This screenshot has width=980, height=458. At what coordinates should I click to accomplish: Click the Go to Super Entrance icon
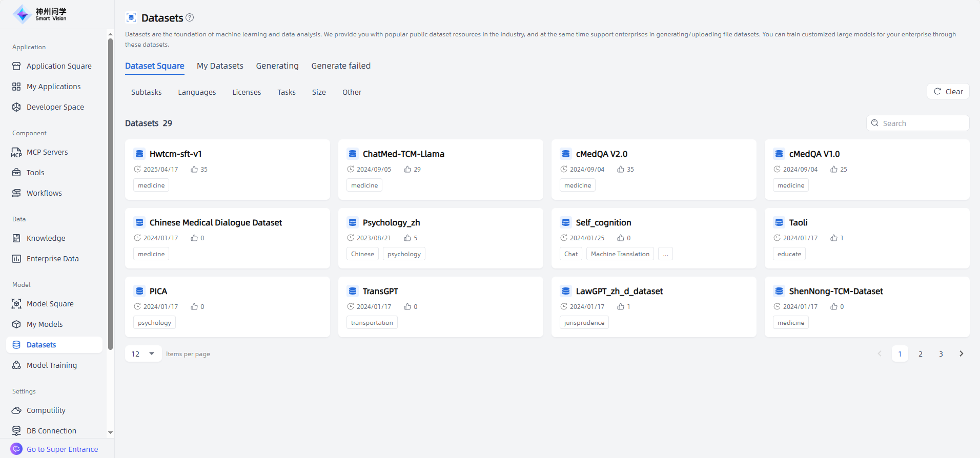(x=16, y=449)
